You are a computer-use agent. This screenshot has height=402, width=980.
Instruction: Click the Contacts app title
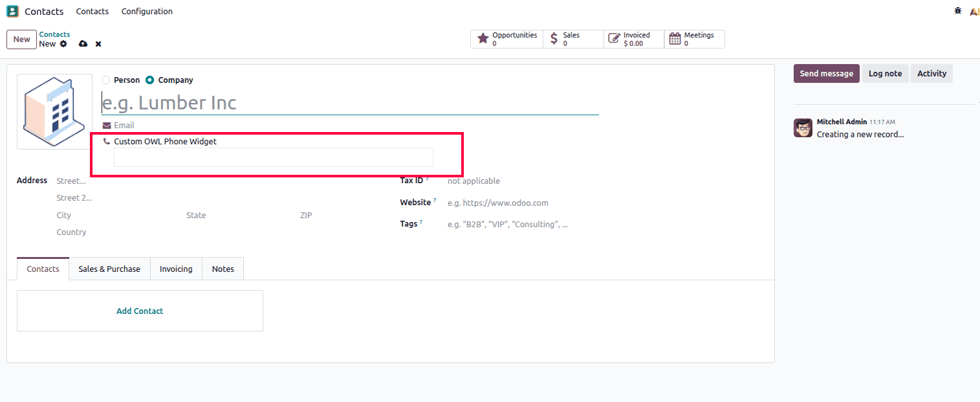coord(44,11)
